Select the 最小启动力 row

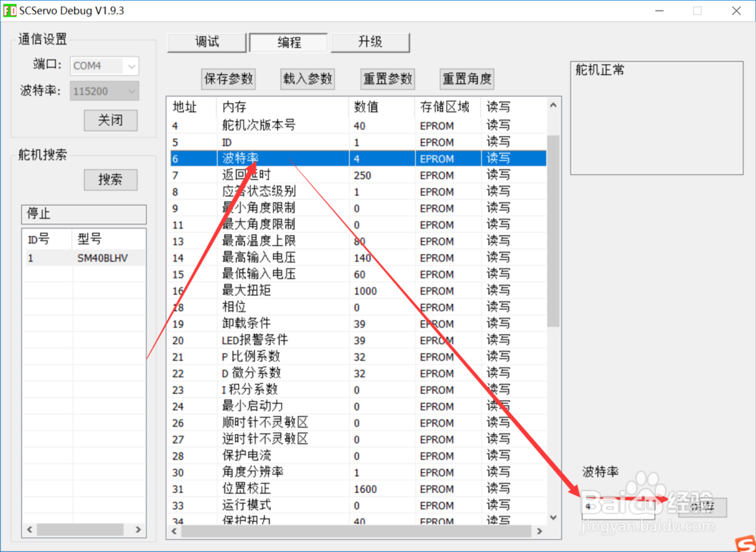click(x=358, y=406)
